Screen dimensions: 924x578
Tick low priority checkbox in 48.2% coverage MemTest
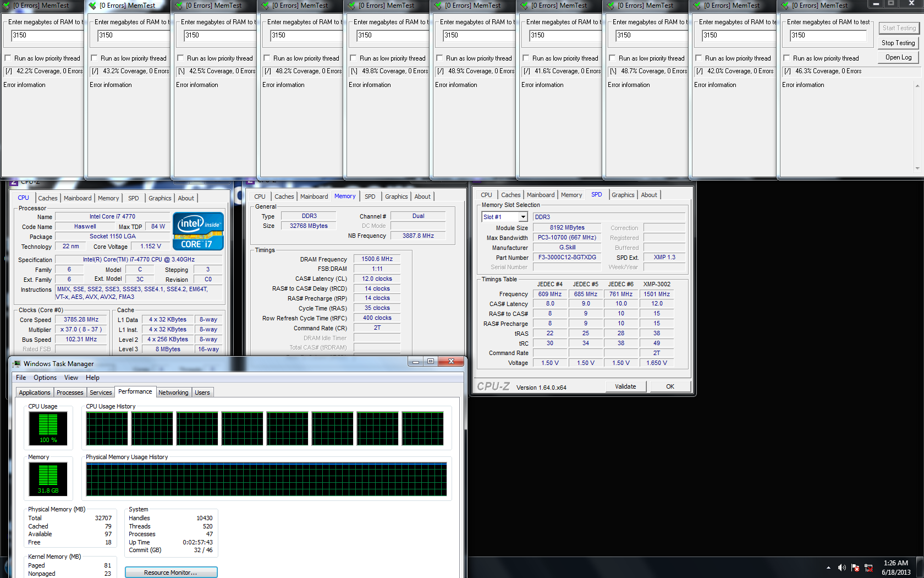(267, 58)
